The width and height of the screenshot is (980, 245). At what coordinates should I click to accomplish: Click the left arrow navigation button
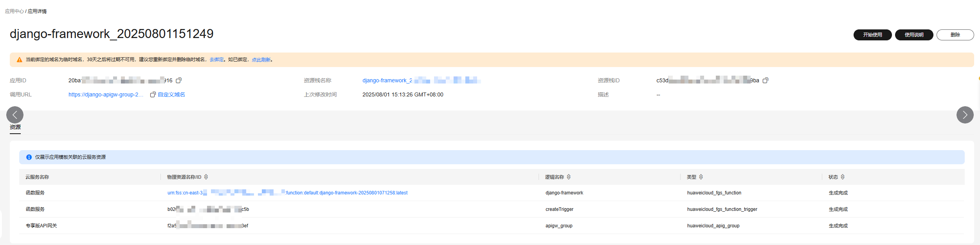15,115
